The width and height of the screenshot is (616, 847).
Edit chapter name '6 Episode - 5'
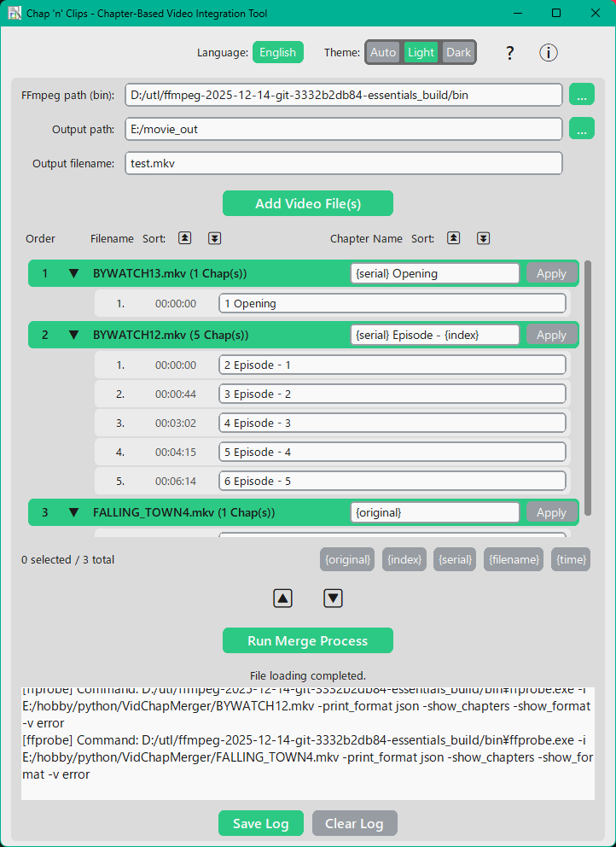392,482
